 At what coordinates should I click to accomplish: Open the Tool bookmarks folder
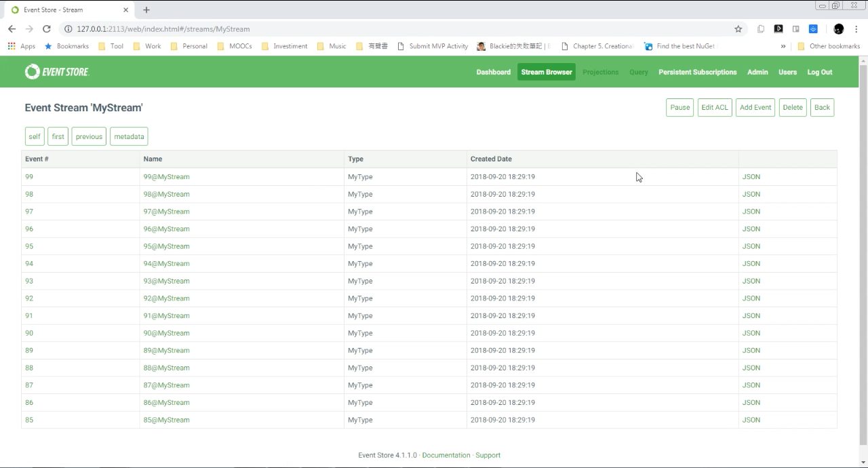click(111, 46)
